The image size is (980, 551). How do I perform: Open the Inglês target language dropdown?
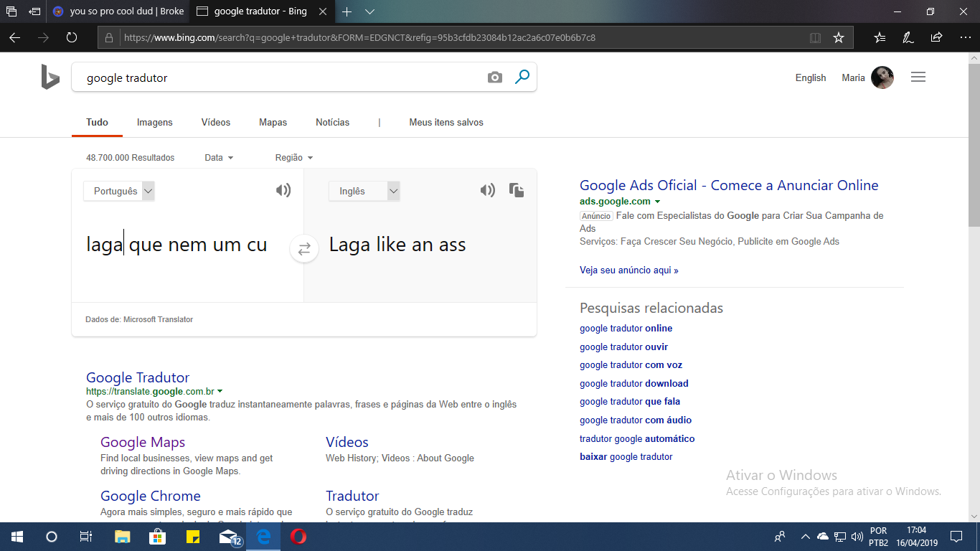tap(364, 191)
